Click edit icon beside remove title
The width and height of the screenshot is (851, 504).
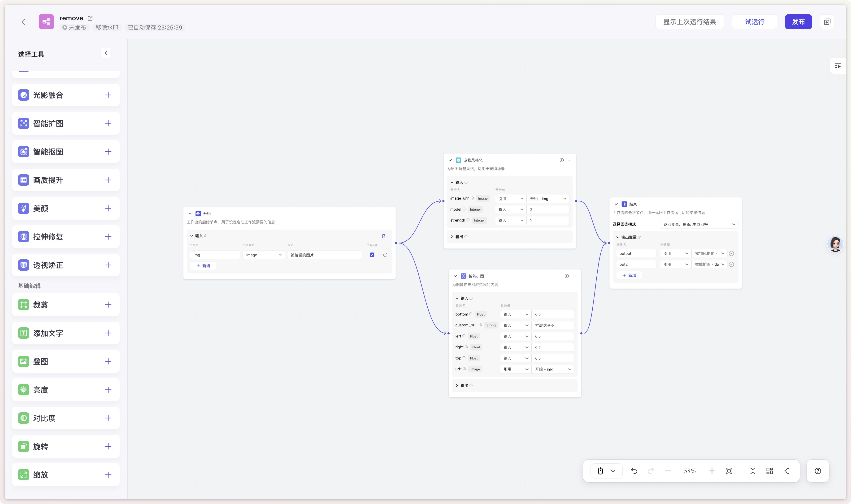[x=90, y=18]
